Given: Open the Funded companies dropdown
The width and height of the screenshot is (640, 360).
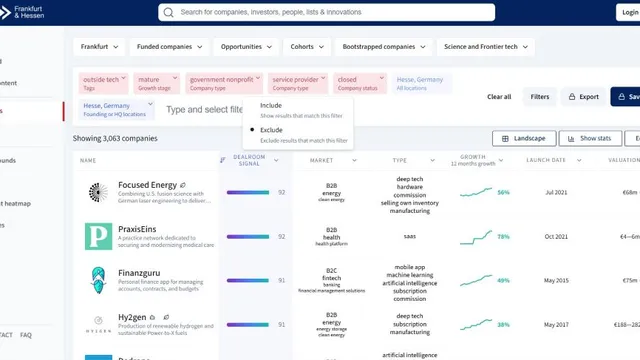Looking at the screenshot, I should point(169,47).
